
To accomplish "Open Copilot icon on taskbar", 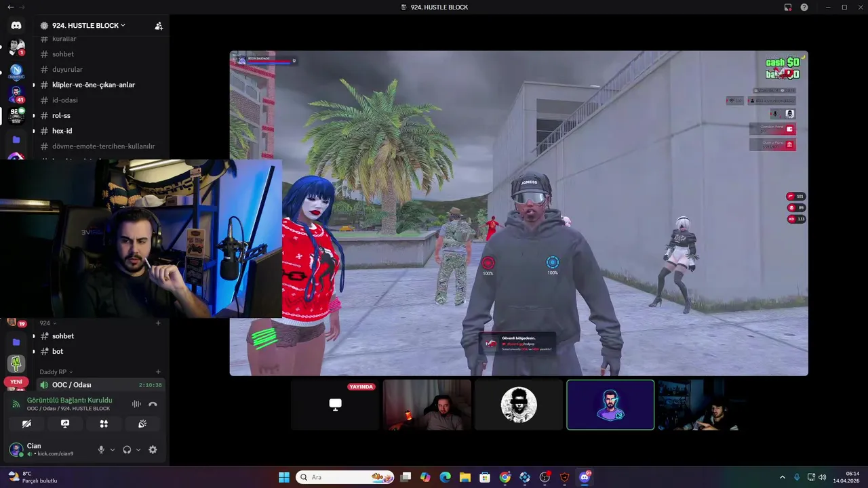I will pyautogui.click(x=425, y=477).
